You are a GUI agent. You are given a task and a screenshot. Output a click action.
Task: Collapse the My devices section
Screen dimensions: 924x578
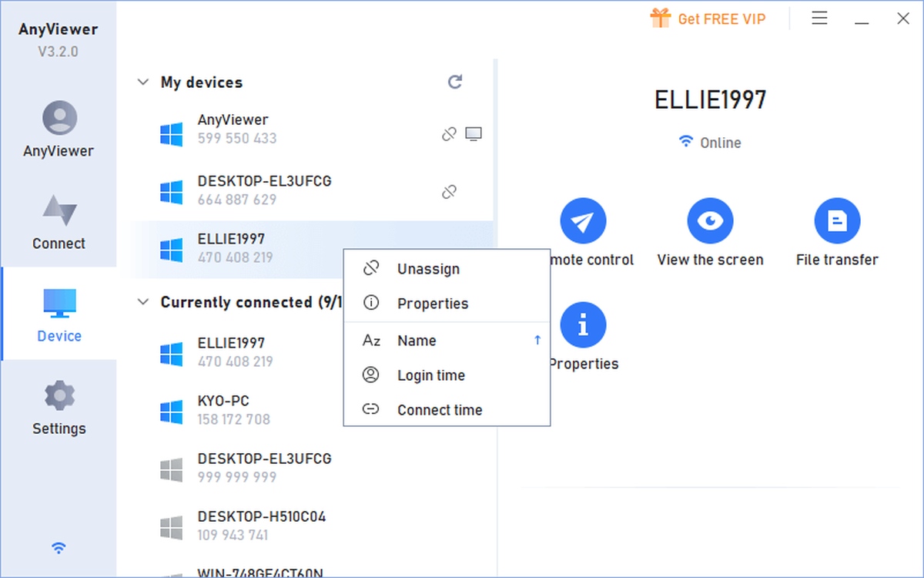point(142,82)
